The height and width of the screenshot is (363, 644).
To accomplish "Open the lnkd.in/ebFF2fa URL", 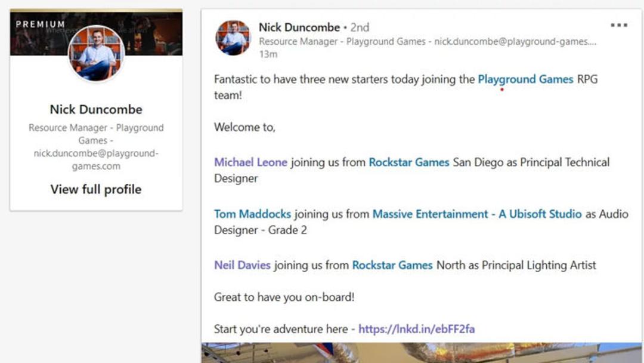I will [416, 329].
